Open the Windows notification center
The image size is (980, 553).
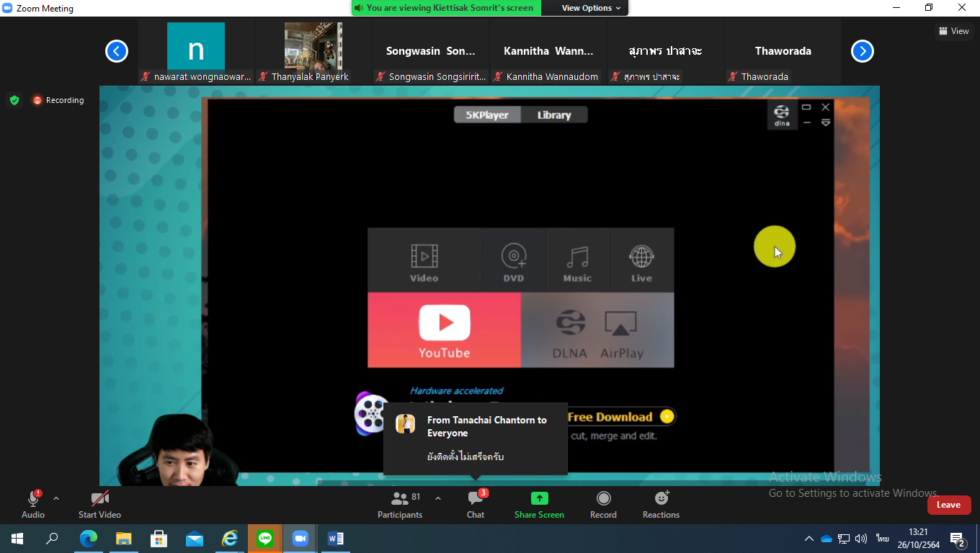coord(958,539)
